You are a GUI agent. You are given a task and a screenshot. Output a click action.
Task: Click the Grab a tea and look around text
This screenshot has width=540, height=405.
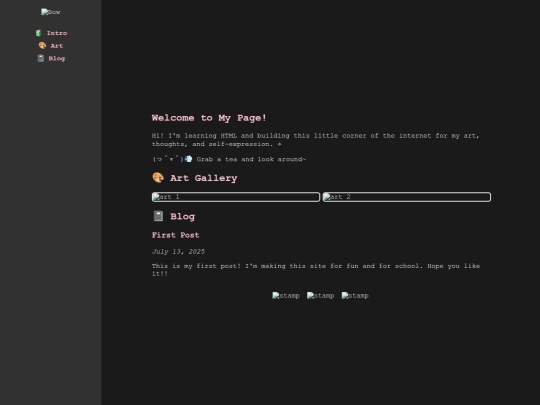pyautogui.click(x=251, y=159)
